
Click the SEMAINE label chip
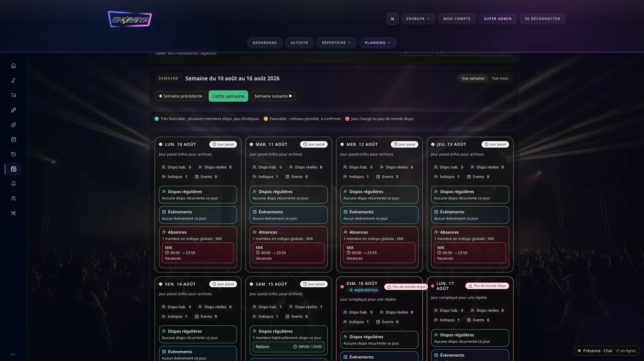168,78
